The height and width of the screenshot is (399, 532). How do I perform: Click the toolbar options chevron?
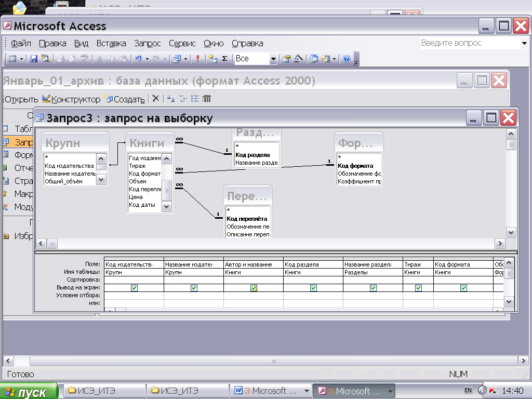[x=356, y=59]
